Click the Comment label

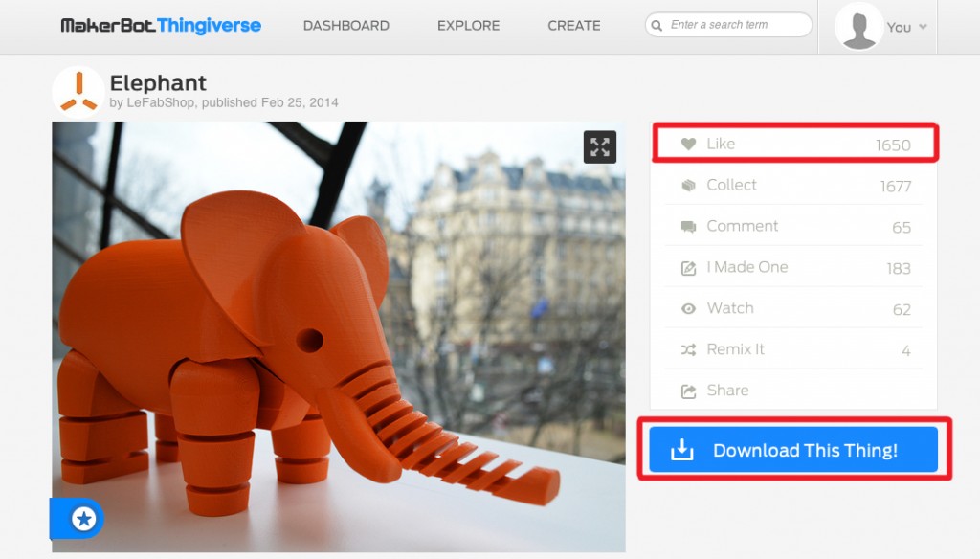pos(743,226)
